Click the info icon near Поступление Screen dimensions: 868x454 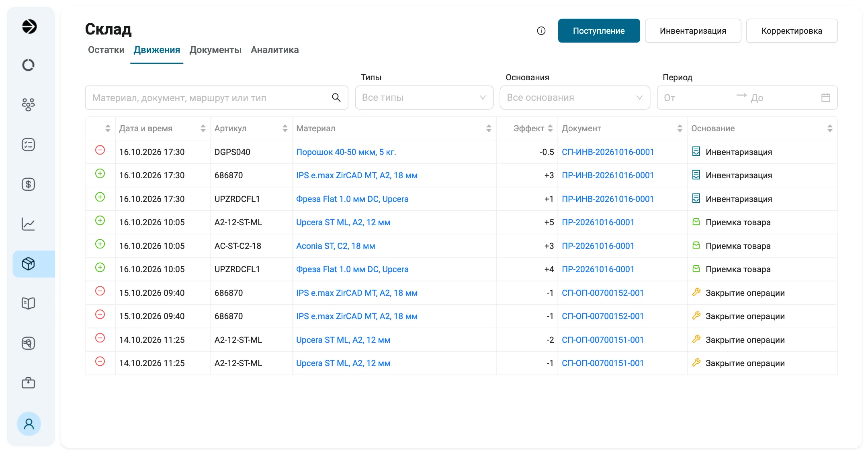[541, 31]
